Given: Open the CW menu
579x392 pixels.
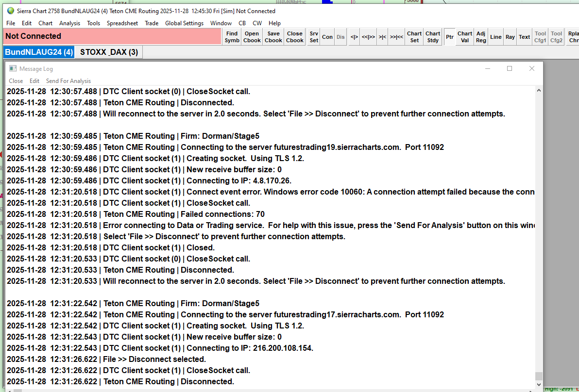Looking at the screenshot, I should pyautogui.click(x=257, y=23).
